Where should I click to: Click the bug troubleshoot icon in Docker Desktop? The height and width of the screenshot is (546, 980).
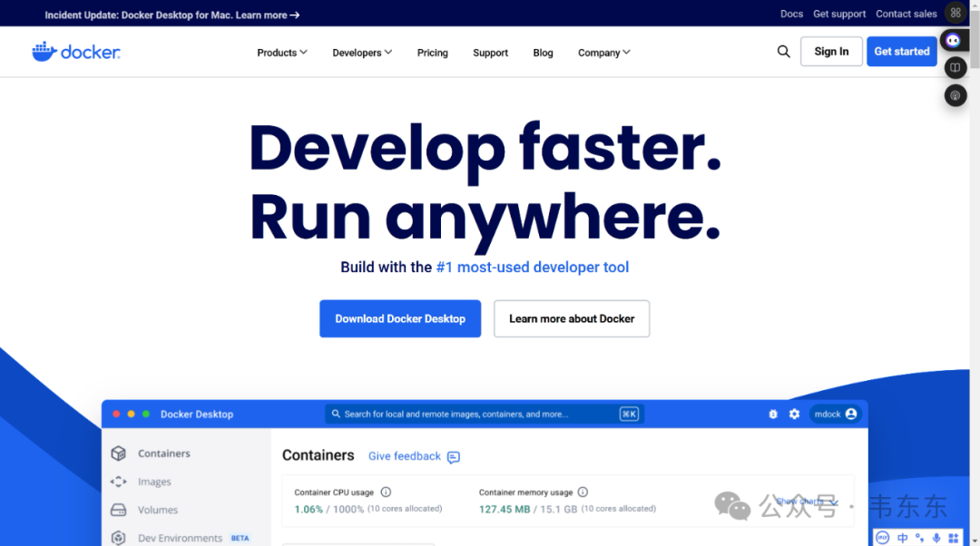pyautogui.click(x=773, y=414)
